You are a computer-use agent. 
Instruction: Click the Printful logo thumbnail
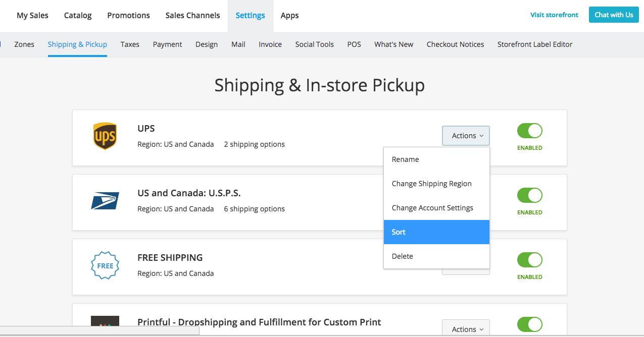coord(105,322)
